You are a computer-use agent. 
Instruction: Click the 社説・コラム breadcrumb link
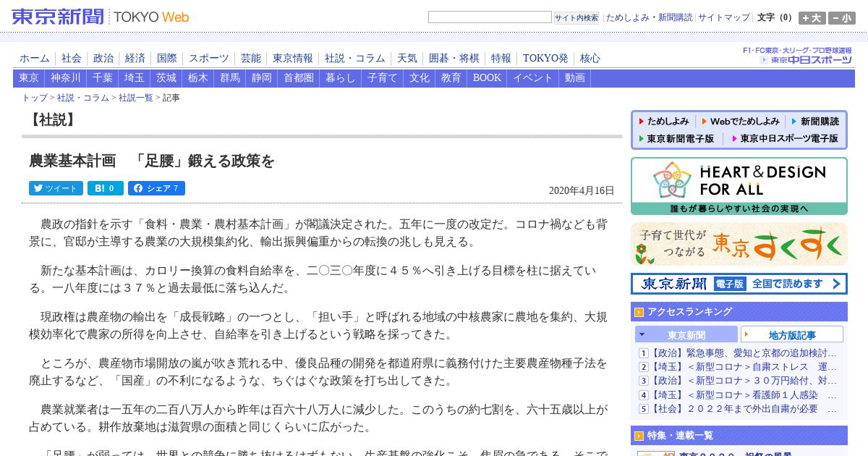click(x=83, y=98)
